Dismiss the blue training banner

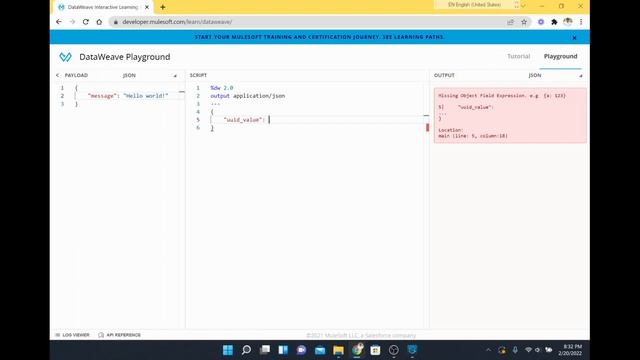tap(574, 38)
